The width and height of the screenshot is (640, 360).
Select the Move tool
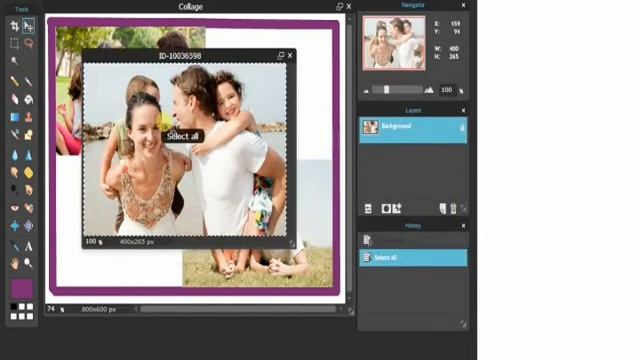(29, 26)
